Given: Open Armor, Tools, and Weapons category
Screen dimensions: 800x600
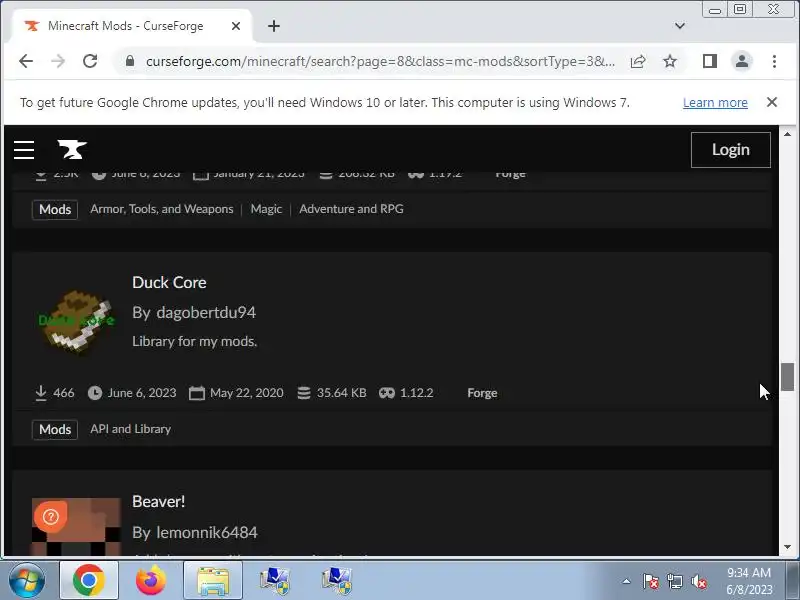Looking at the screenshot, I should [x=162, y=209].
